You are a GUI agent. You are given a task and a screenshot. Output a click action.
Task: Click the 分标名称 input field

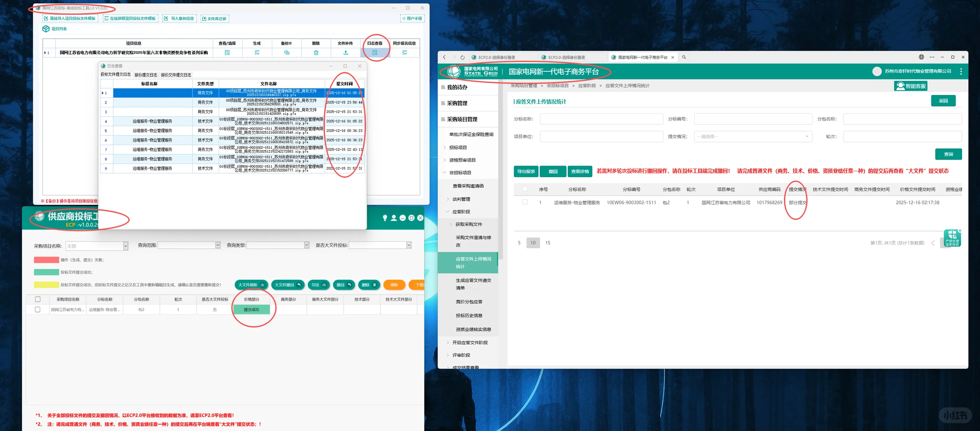coord(601,119)
